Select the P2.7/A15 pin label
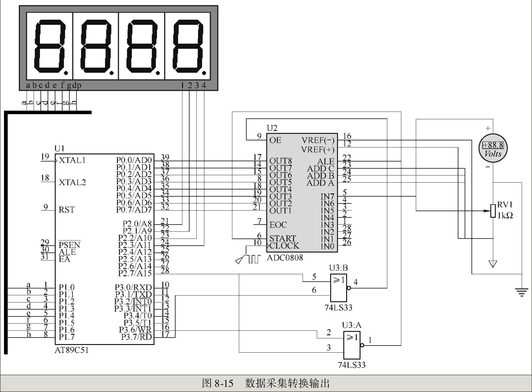This screenshot has height=392, width=532. point(135,273)
